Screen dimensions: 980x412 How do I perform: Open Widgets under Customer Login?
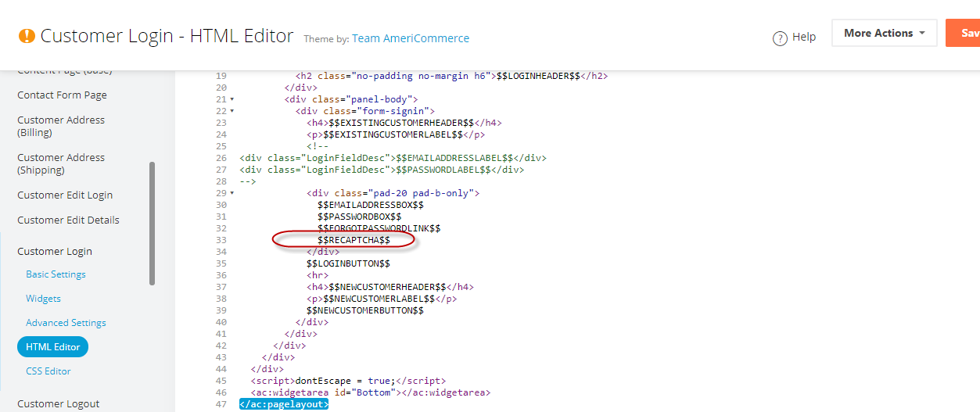coord(43,299)
